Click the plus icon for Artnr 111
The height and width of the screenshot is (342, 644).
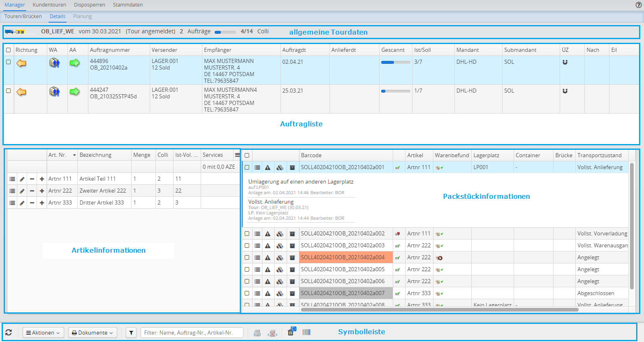(42, 179)
